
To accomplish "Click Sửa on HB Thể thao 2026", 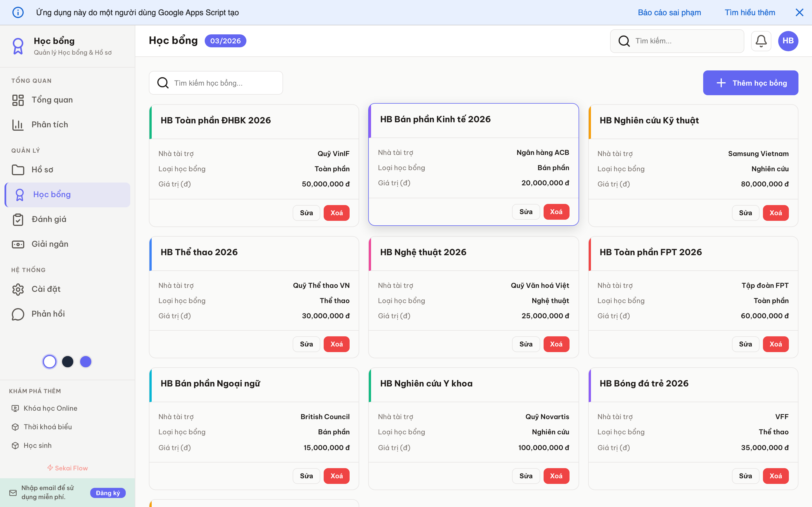I will (x=306, y=344).
